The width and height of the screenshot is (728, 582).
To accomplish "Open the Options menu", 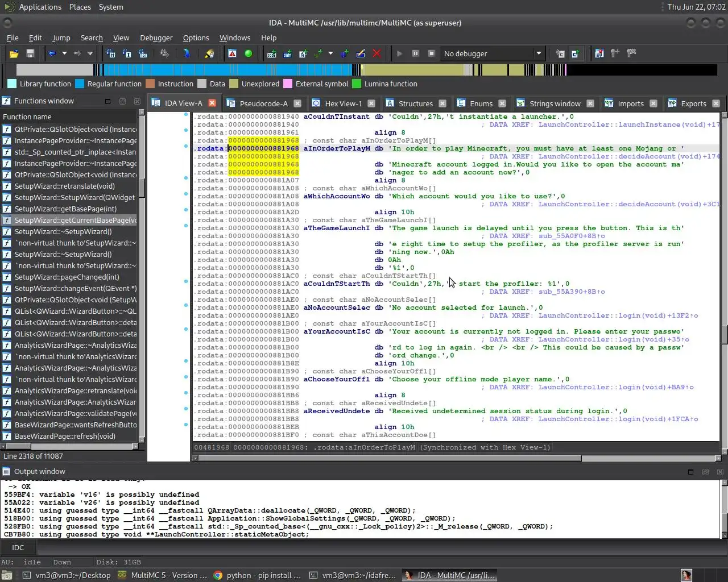I will 196,38.
